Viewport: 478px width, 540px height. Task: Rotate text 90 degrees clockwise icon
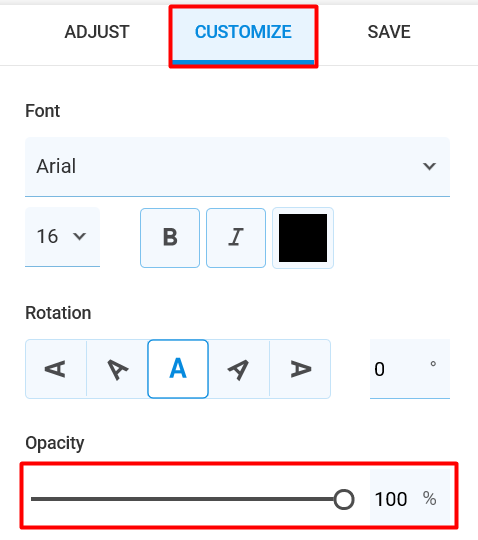(x=300, y=369)
